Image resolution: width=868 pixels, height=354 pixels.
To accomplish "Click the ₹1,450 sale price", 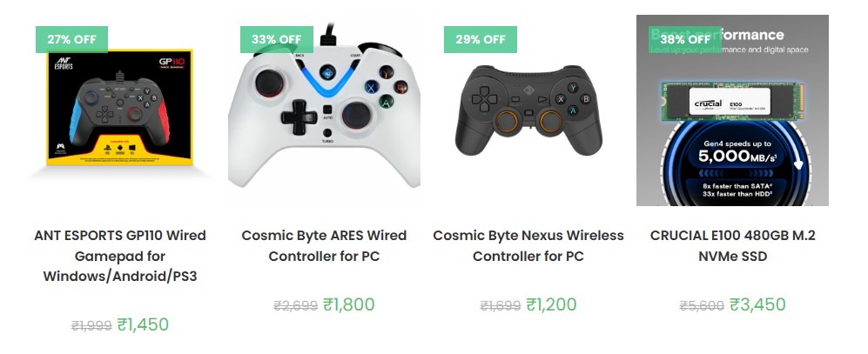I will (143, 324).
